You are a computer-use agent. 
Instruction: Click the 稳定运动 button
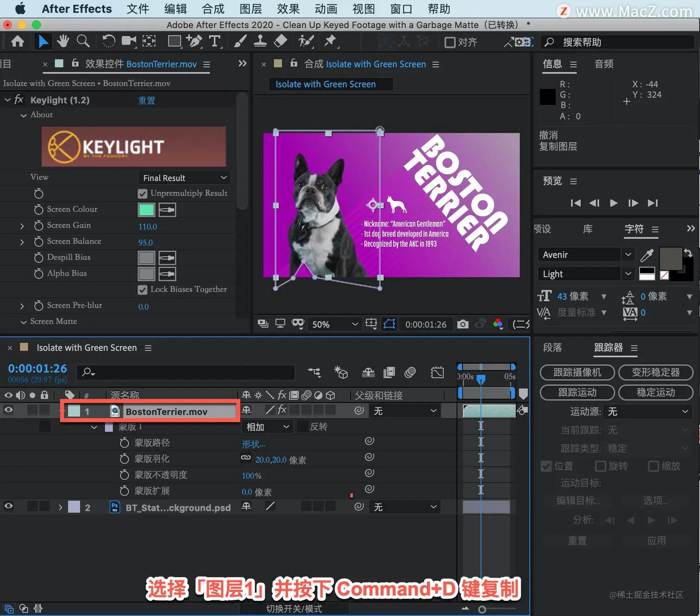pyautogui.click(x=656, y=392)
